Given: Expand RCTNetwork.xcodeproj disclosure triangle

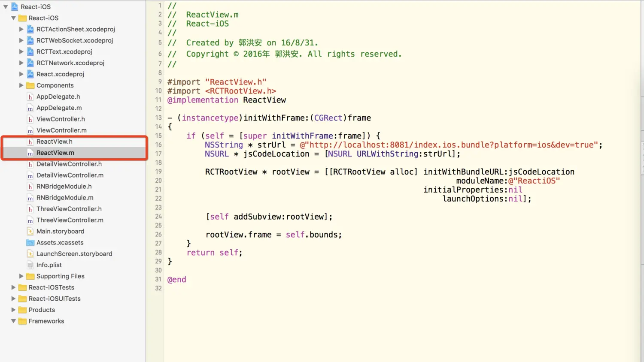Looking at the screenshot, I should (x=21, y=63).
